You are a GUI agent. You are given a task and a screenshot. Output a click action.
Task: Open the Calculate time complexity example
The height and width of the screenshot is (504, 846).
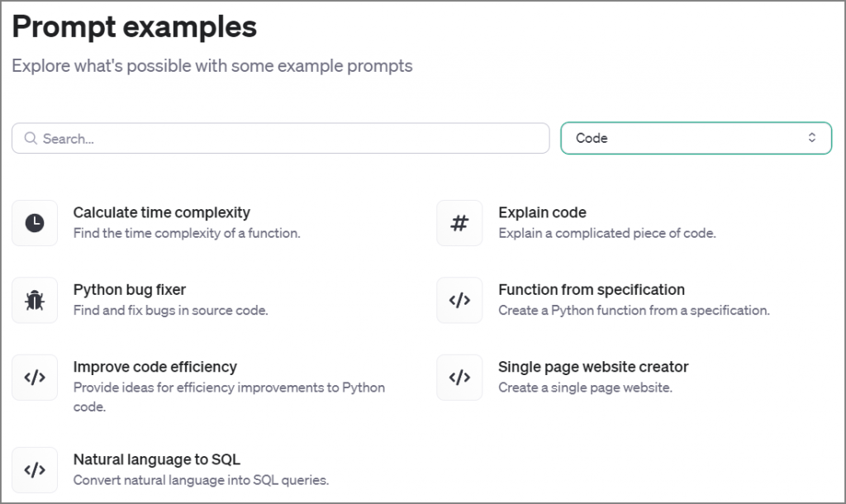pyautogui.click(x=161, y=212)
